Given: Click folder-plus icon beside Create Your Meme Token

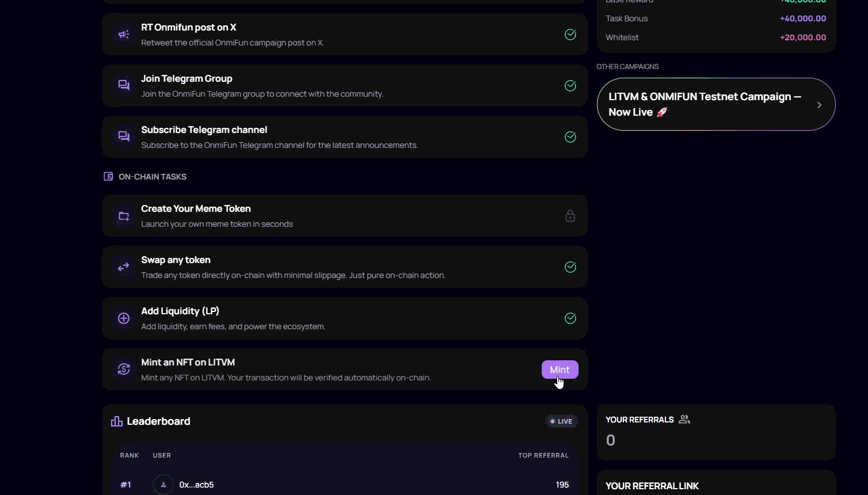Looking at the screenshot, I should click(124, 216).
